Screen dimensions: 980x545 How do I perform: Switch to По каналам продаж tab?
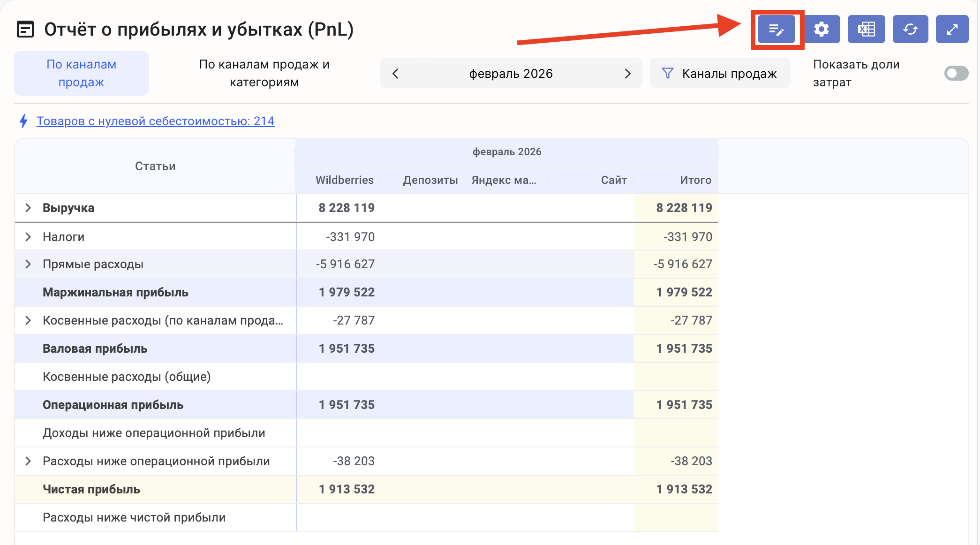pos(82,73)
